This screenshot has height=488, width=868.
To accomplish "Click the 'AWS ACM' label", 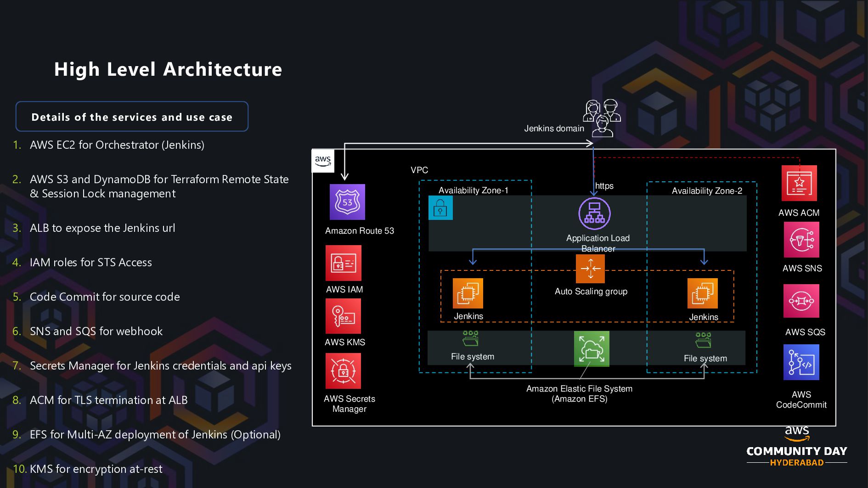I will tap(799, 213).
